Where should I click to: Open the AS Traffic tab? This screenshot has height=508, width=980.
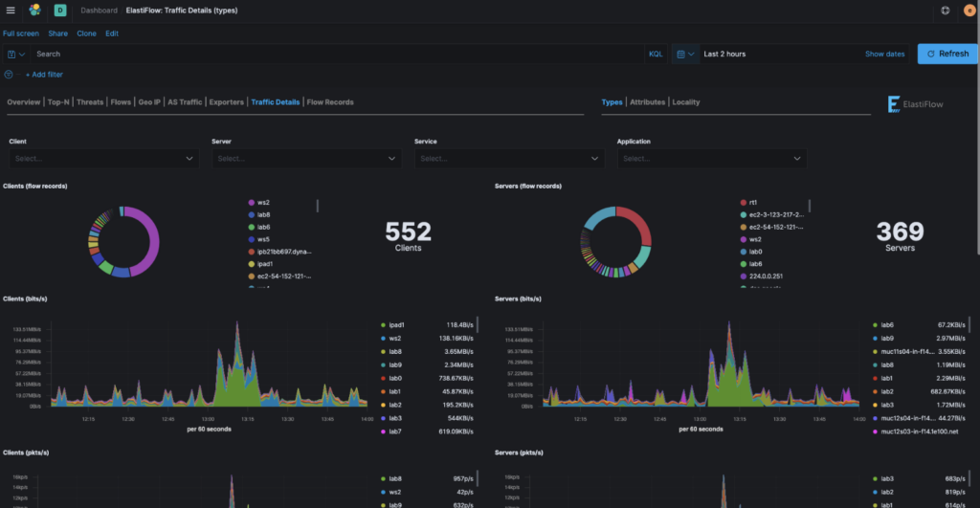185,102
